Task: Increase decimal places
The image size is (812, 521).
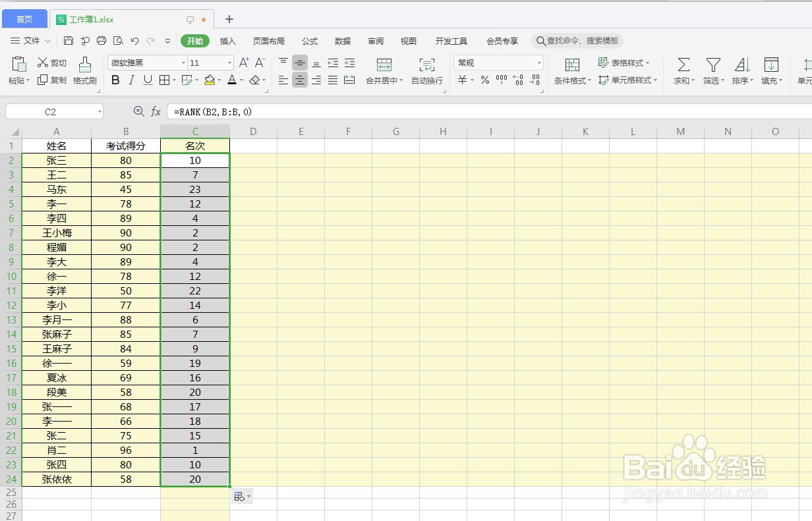Action: point(518,80)
